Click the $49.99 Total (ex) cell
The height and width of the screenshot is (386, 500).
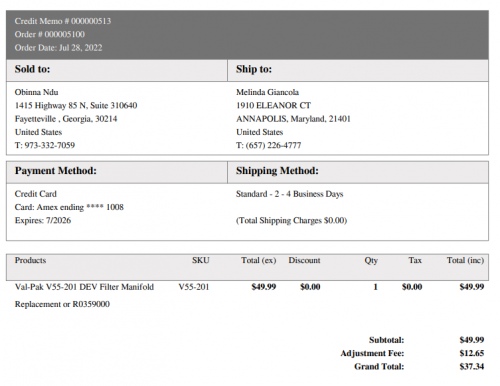264,287
